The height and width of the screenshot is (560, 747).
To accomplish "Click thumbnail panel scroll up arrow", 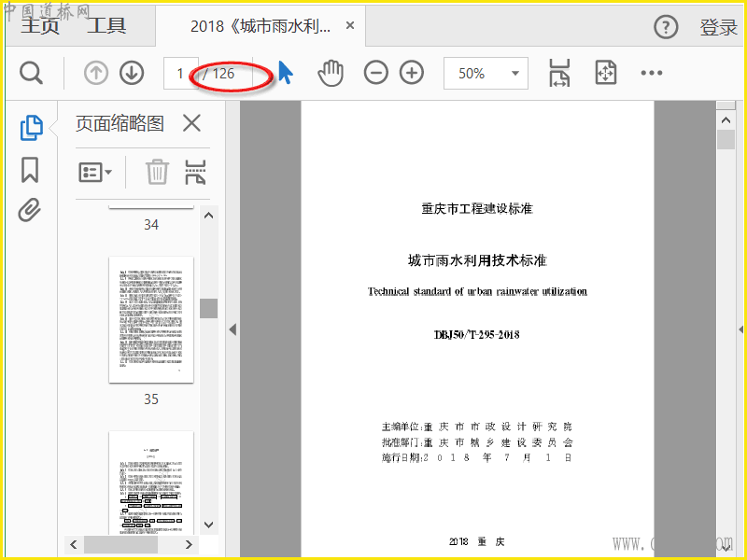I will [x=208, y=216].
